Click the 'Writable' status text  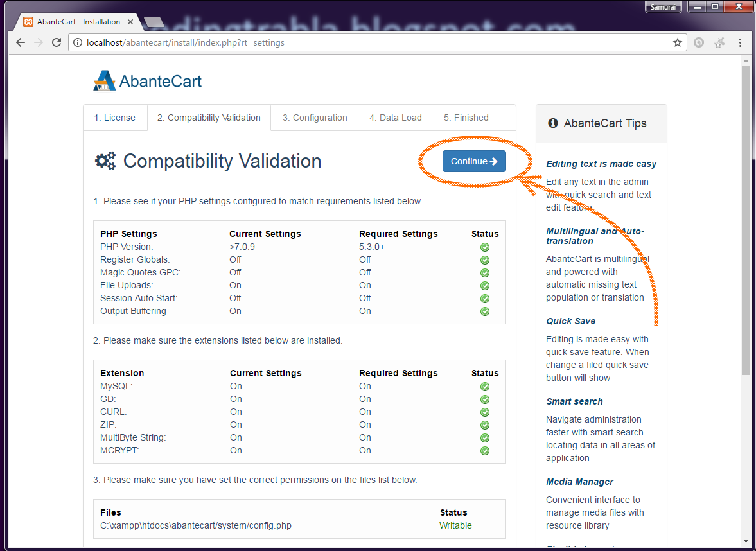coord(455,525)
